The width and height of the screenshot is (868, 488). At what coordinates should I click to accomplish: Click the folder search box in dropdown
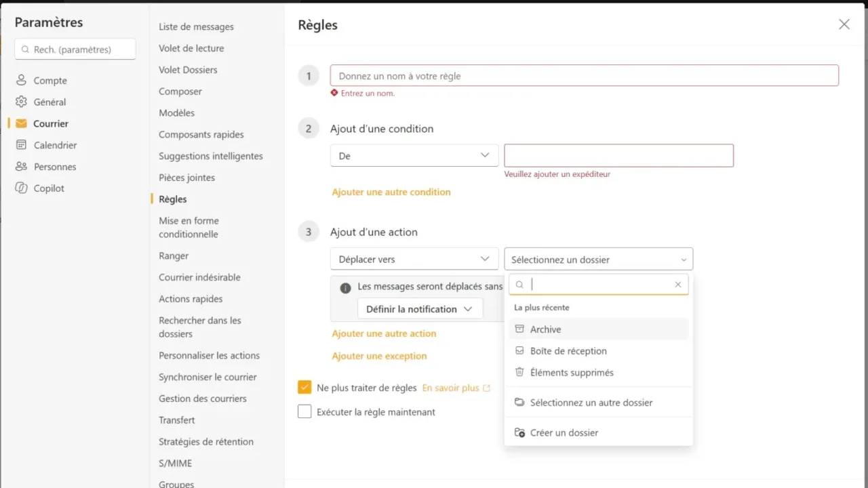[599, 285]
